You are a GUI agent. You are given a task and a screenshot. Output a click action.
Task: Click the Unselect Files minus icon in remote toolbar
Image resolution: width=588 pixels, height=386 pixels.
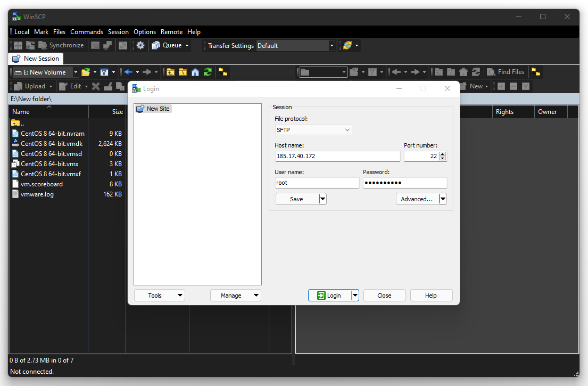point(514,86)
